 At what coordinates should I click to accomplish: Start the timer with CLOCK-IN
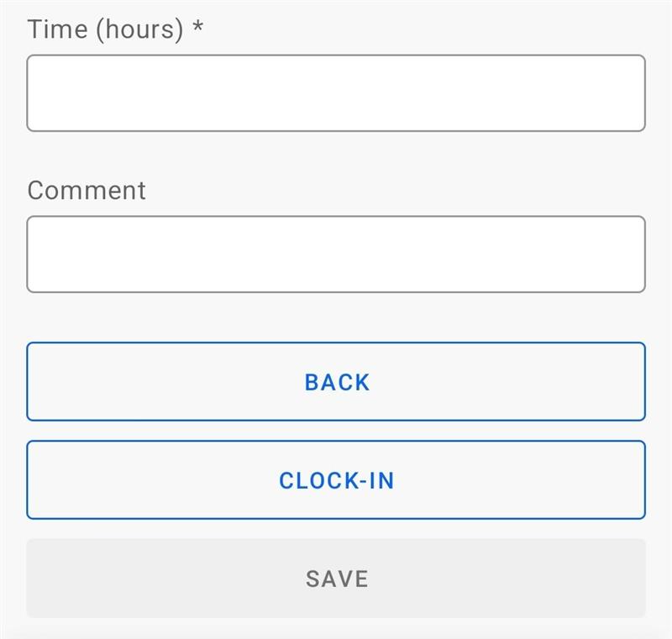(x=336, y=480)
